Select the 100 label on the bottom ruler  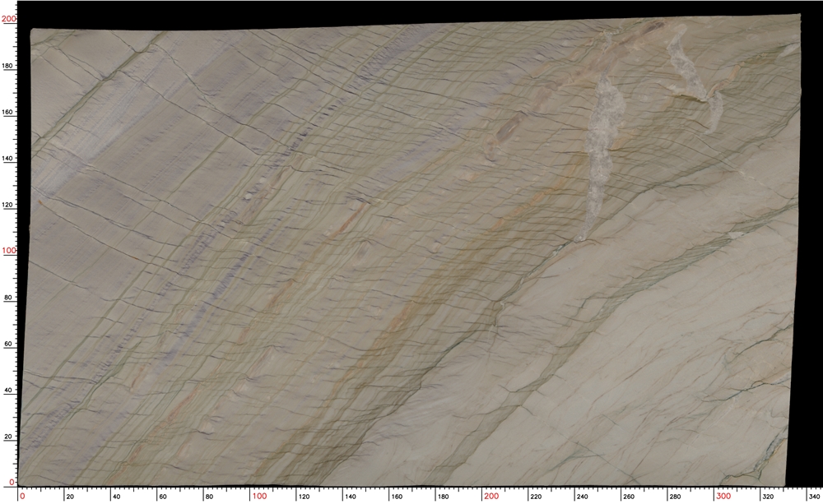258,496
